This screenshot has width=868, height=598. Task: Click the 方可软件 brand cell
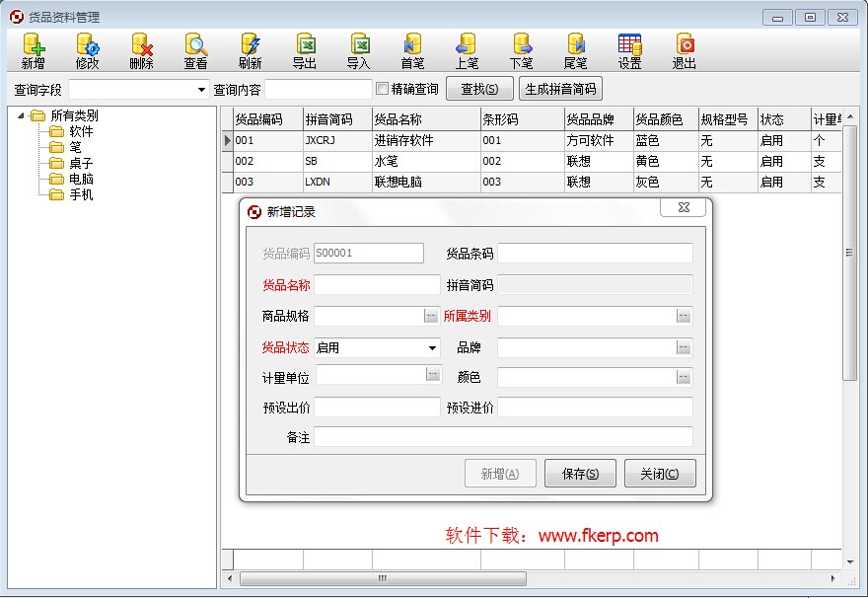click(x=599, y=141)
